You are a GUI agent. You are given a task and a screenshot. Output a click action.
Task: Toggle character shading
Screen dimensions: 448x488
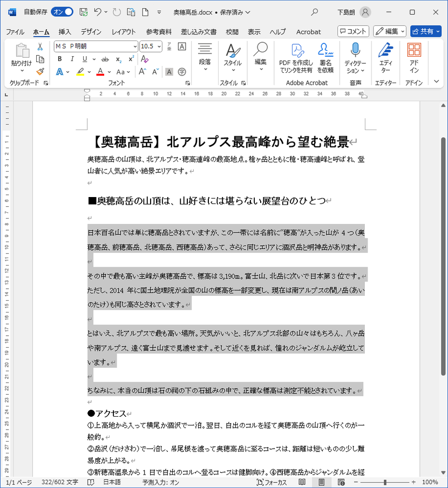(x=169, y=72)
